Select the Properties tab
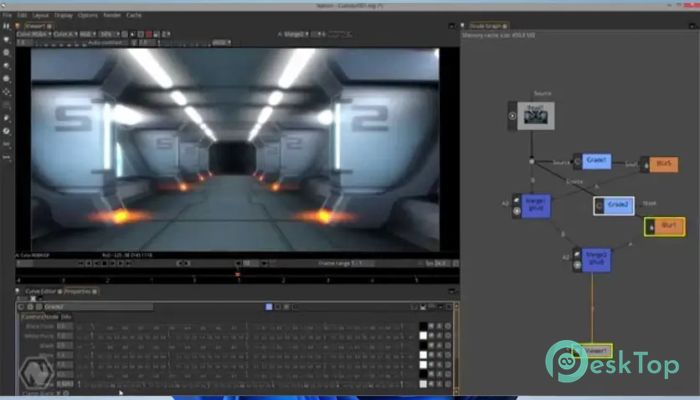The height and width of the screenshot is (400, 700). click(78, 292)
